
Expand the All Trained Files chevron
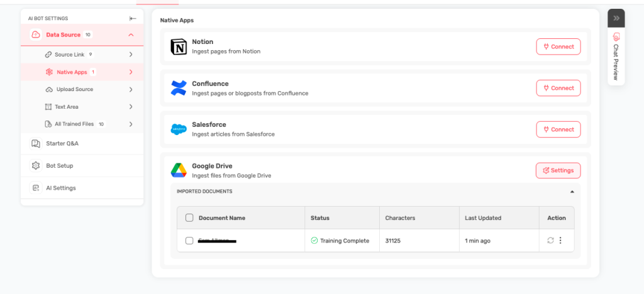[131, 124]
